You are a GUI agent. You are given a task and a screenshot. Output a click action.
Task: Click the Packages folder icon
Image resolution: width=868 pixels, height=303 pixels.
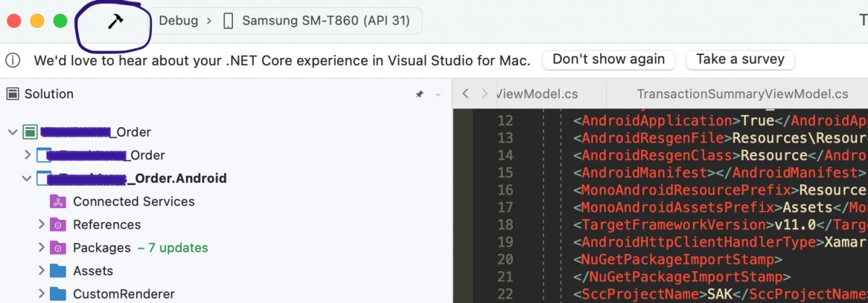(58, 247)
